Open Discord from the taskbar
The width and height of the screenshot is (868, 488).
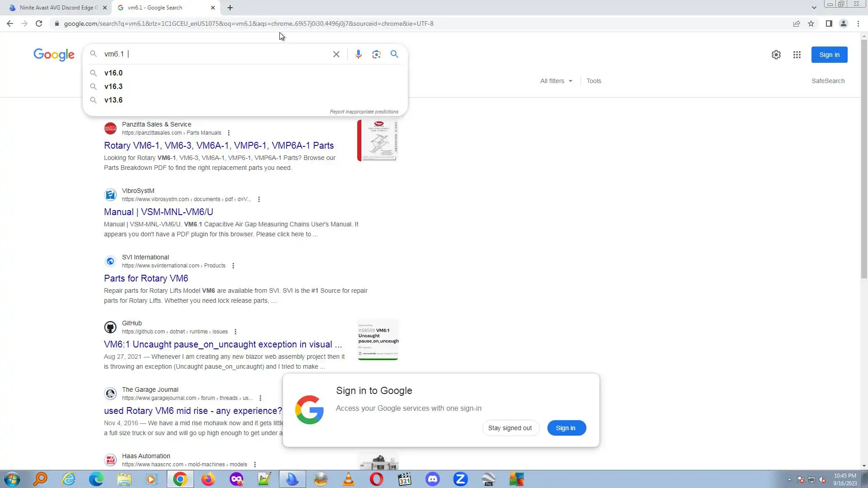tap(433, 479)
